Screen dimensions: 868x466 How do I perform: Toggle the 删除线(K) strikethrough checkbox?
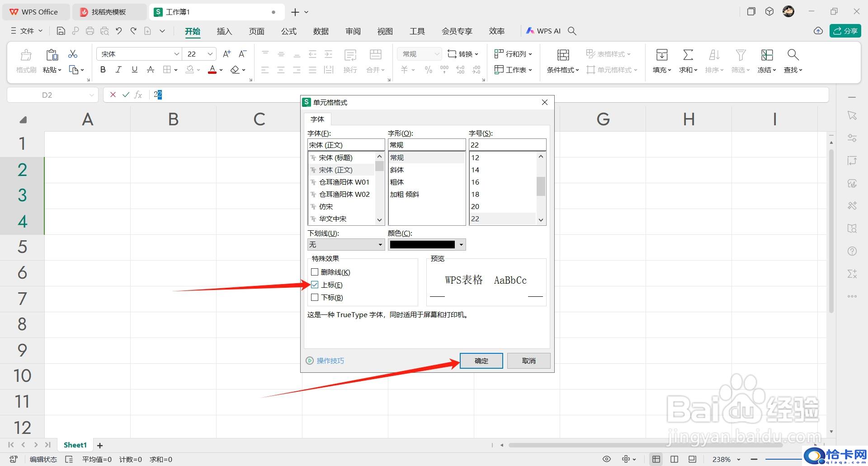315,272
